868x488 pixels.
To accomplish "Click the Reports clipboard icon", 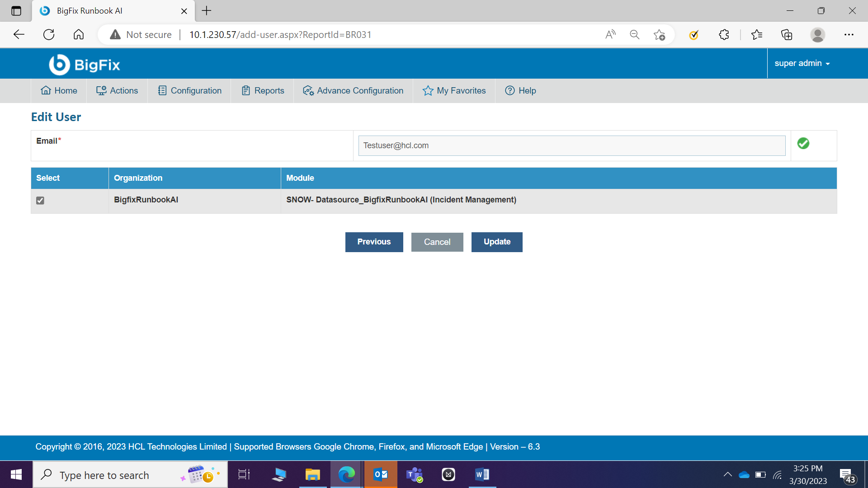I will point(245,91).
